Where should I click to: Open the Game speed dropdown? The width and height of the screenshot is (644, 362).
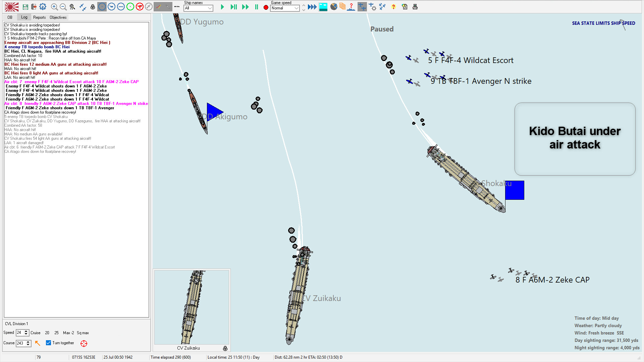coord(284,8)
